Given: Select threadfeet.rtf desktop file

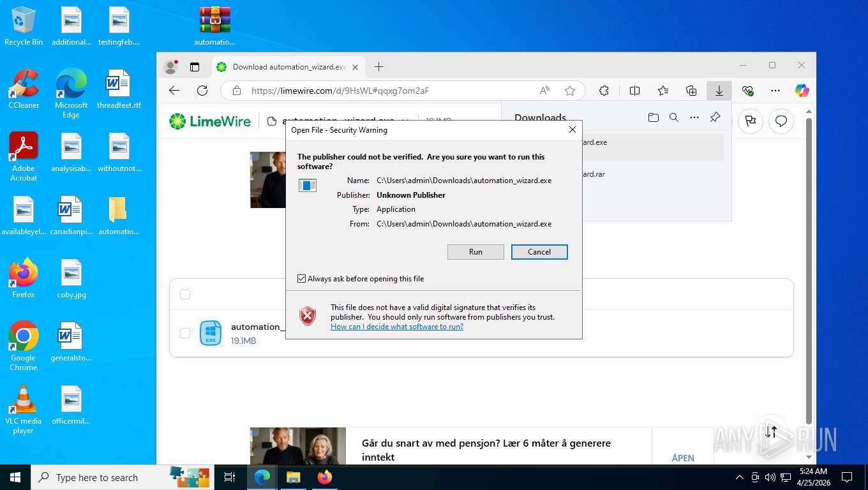Looking at the screenshot, I should pyautogui.click(x=119, y=89).
